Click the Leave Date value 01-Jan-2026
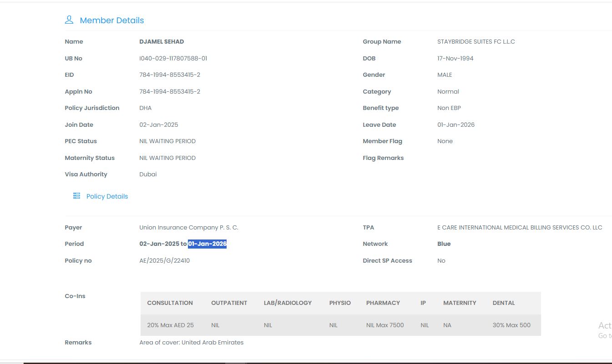The width and height of the screenshot is (612, 364). (x=456, y=125)
